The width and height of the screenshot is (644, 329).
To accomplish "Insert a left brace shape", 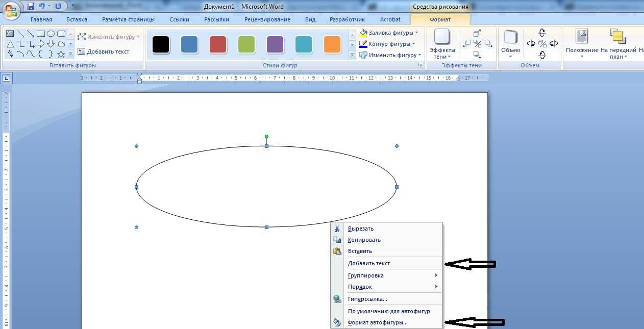I will (40, 54).
